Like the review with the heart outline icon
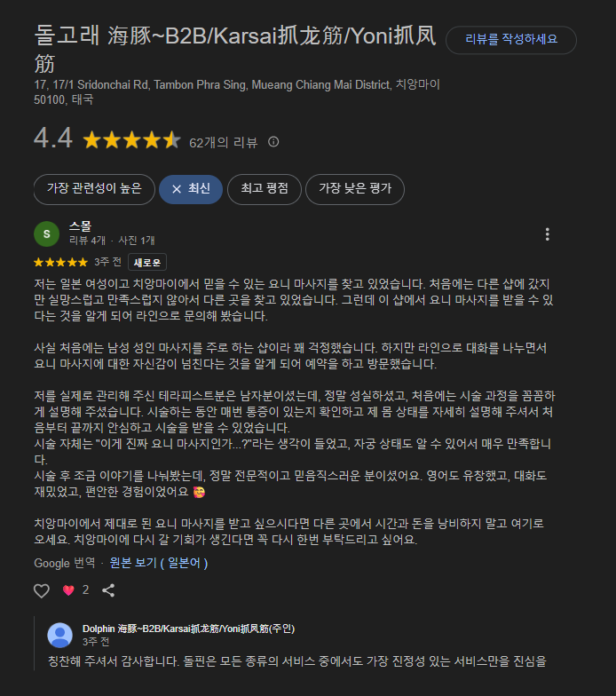 42,590
